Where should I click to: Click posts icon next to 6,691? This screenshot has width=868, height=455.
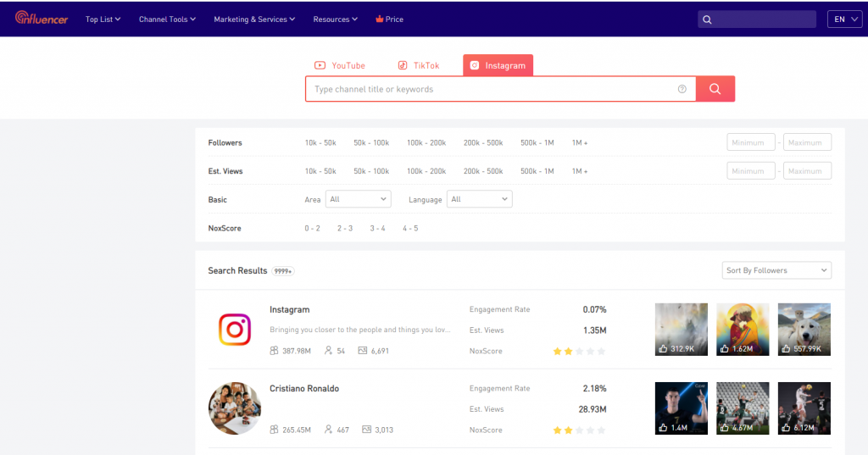coord(363,351)
